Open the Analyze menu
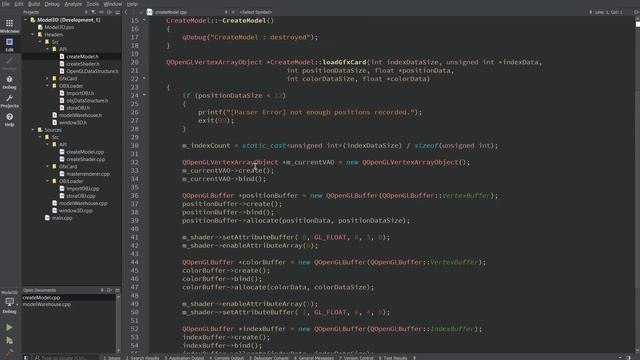Screen dimensions: 640x360 [x=73, y=4]
